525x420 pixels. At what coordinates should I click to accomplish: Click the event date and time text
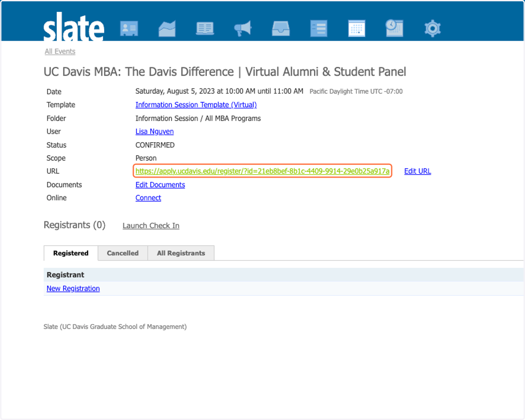click(x=219, y=91)
